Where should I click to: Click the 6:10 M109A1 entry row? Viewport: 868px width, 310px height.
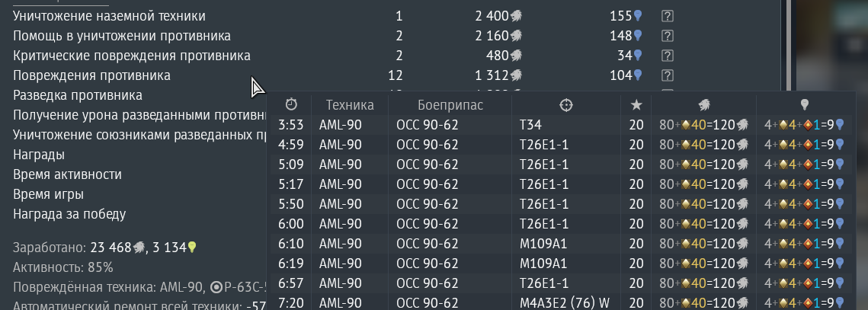tap(562, 244)
